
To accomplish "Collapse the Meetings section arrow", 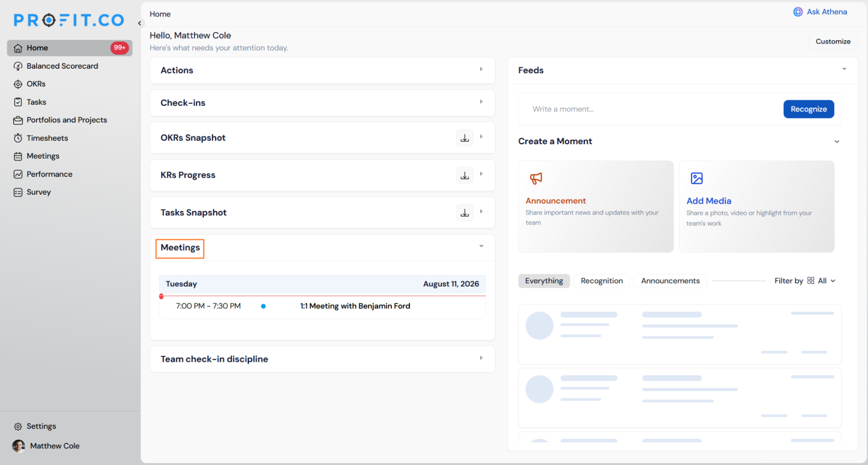I will [481, 246].
